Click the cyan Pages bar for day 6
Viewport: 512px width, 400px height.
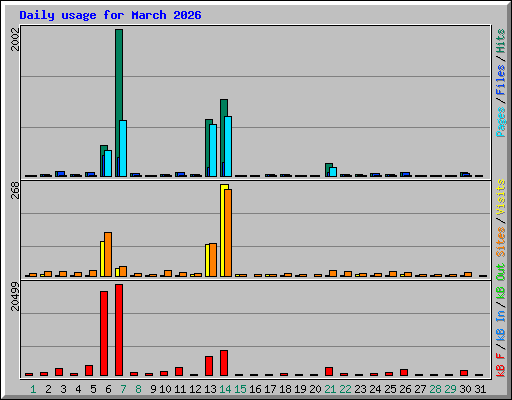pos(108,163)
